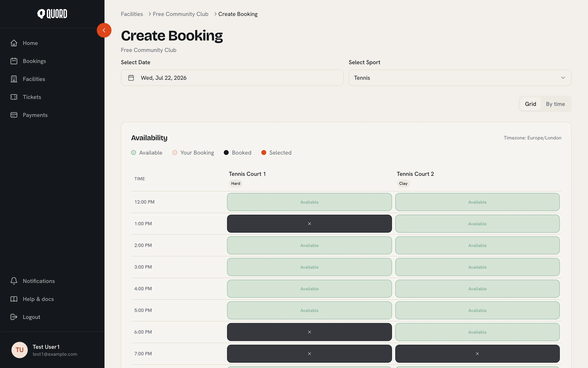
Task: Select 12:00 PM slot on Tennis Court 1
Action: [x=309, y=202]
